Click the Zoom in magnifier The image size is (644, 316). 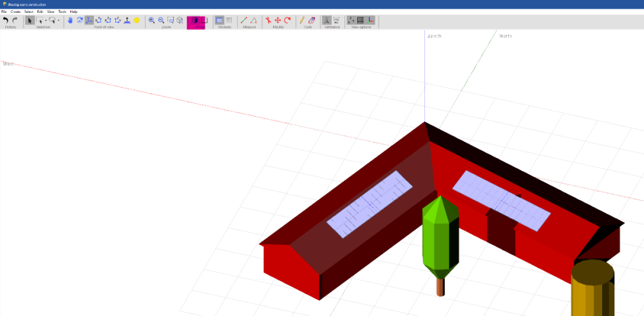[x=152, y=21]
